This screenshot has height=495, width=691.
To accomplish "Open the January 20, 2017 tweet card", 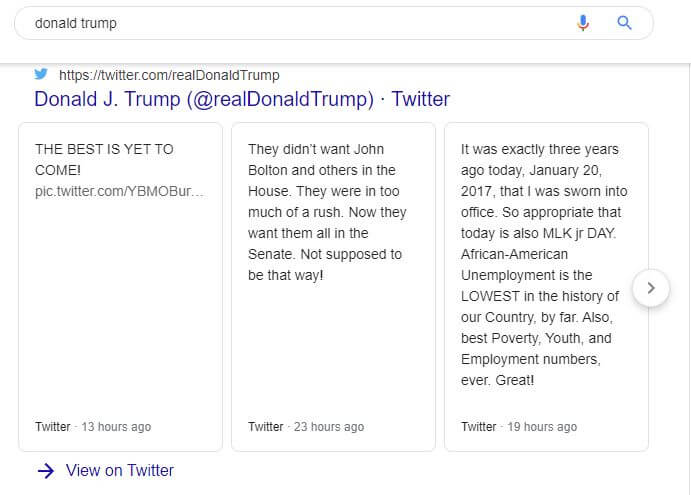I will click(546, 287).
